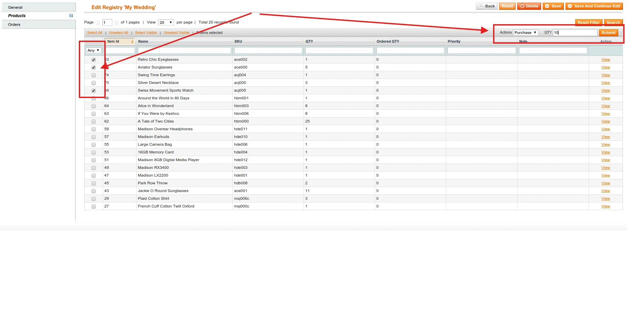Click View link for Madison Earbuds
The height and width of the screenshot is (326, 644).
[x=605, y=137]
